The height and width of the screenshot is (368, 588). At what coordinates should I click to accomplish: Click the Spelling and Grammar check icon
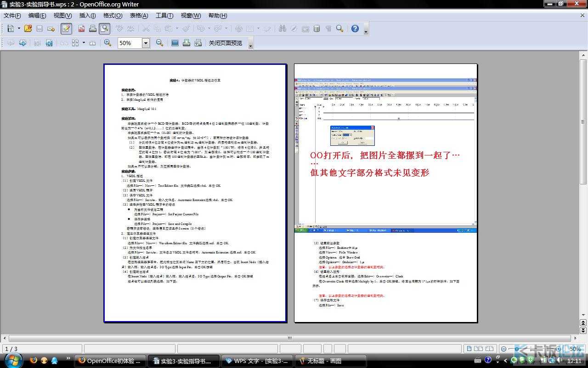click(119, 29)
